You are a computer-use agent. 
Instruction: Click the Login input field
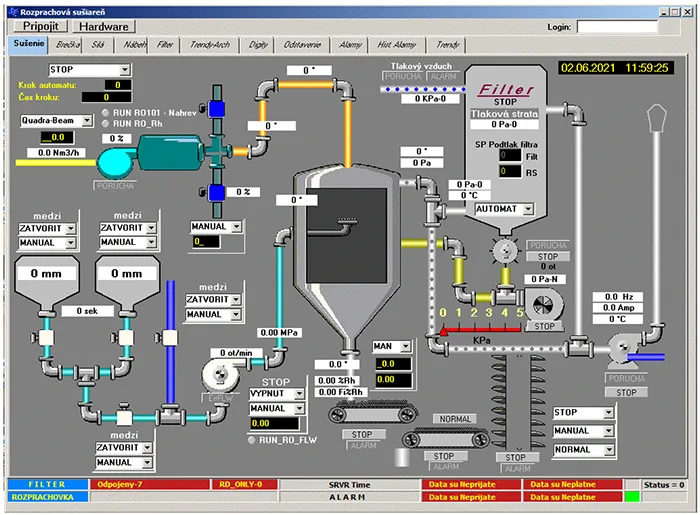click(615, 27)
